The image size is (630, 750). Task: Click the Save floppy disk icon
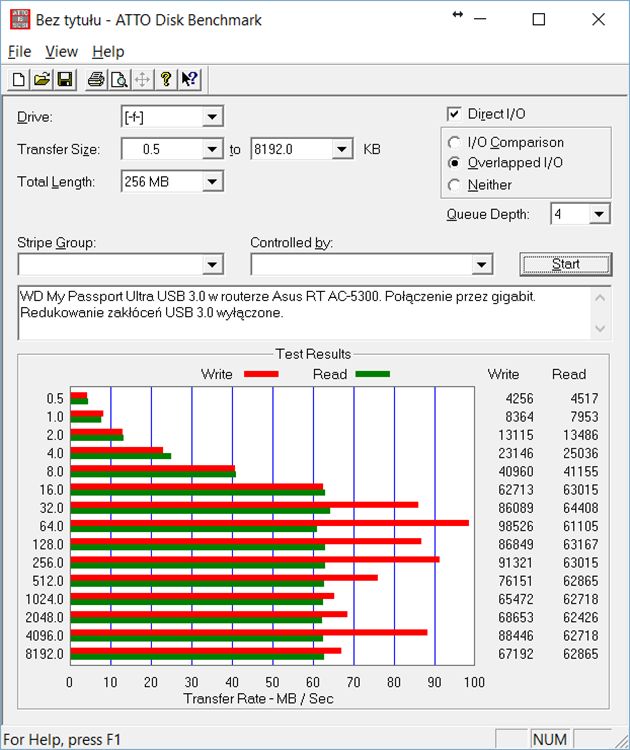tap(64, 79)
